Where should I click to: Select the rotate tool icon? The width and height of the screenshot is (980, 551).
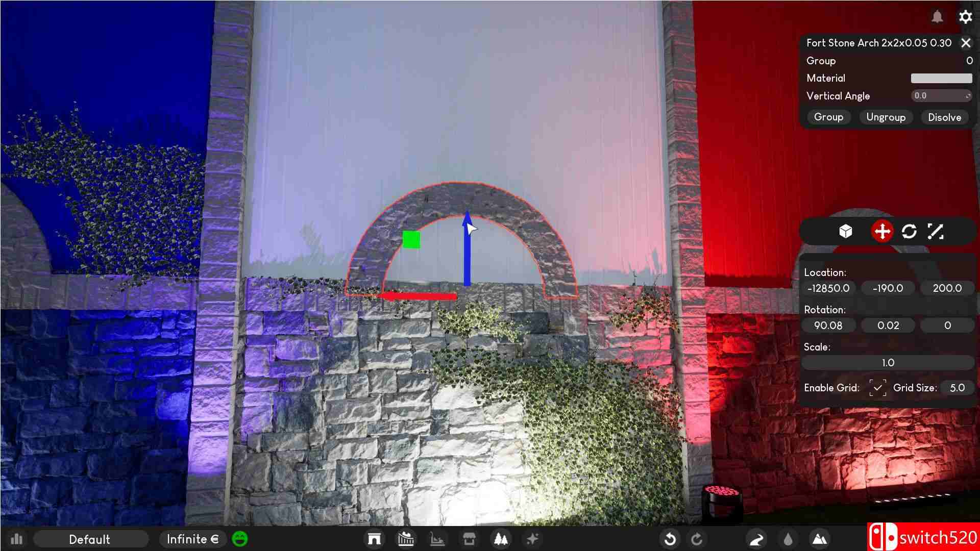tap(909, 232)
